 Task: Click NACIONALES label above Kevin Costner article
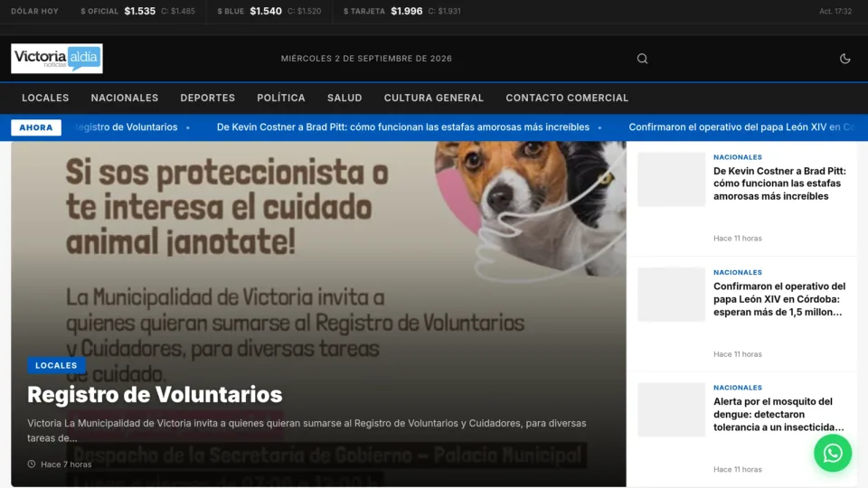(x=738, y=157)
